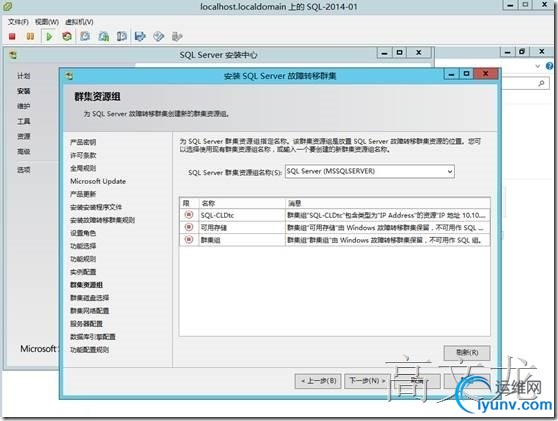Screen dimensions: 558x421
Task: Click the 设置角色 wizard step
Action: (x=83, y=233)
